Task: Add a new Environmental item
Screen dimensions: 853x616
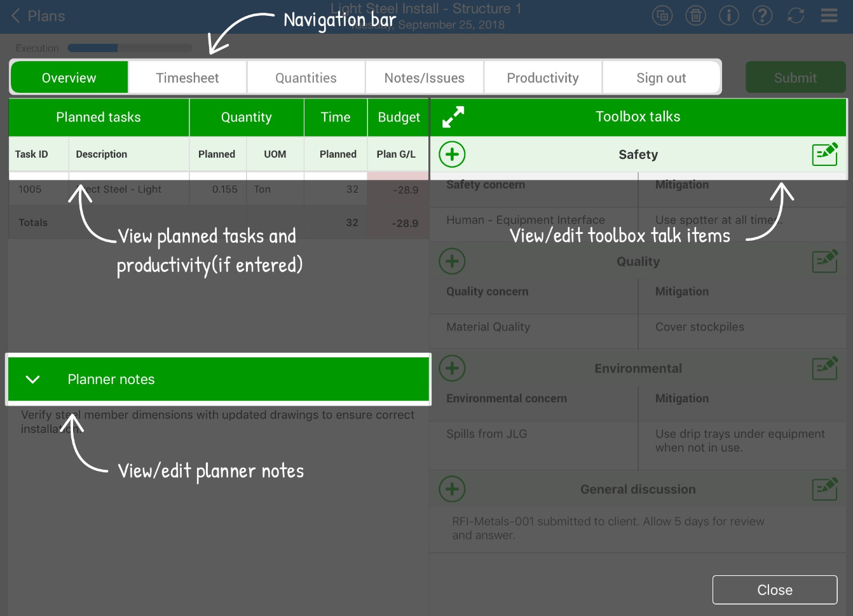Action: [x=453, y=368]
